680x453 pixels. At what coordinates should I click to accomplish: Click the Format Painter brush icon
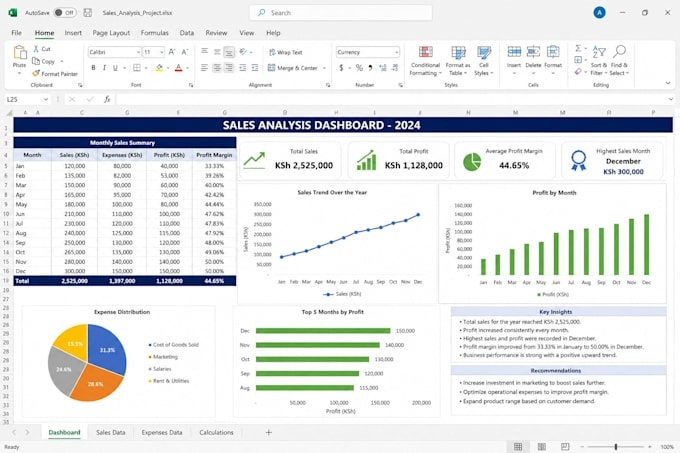pos(36,74)
